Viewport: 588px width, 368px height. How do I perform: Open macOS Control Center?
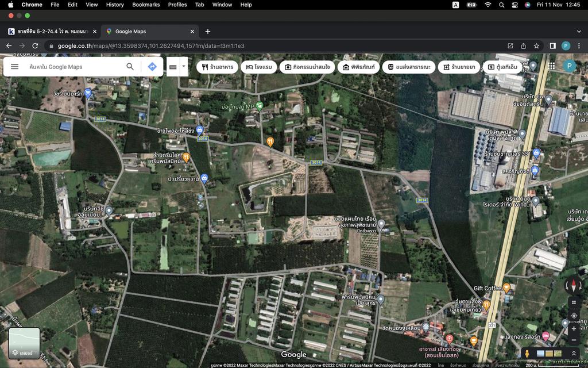(x=514, y=5)
